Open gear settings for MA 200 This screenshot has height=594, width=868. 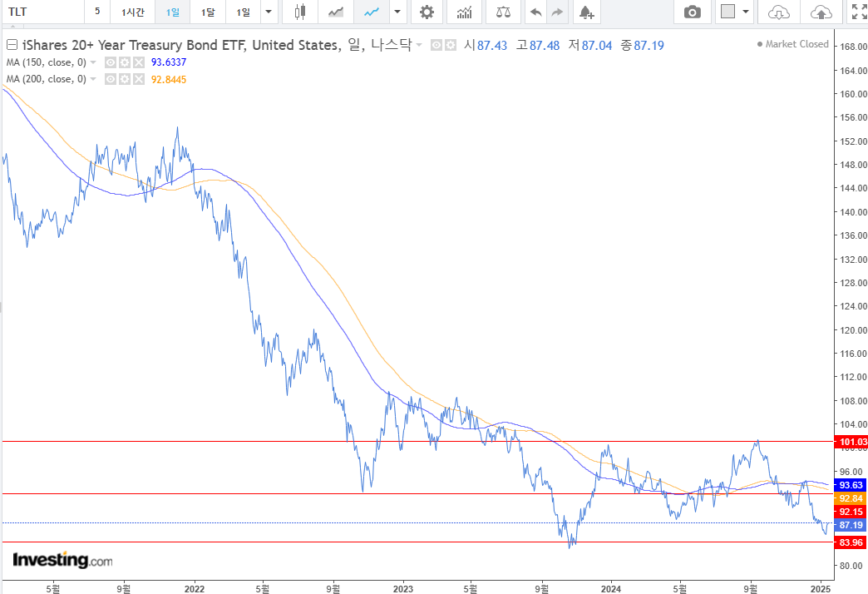(125, 79)
